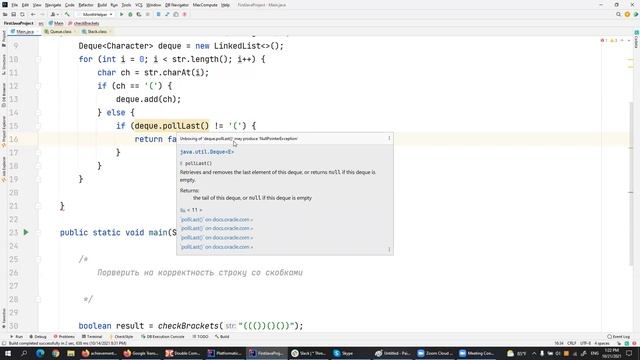Click java.util.Deque<E> link in popup
This screenshot has width=640, height=360.
[207, 152]
